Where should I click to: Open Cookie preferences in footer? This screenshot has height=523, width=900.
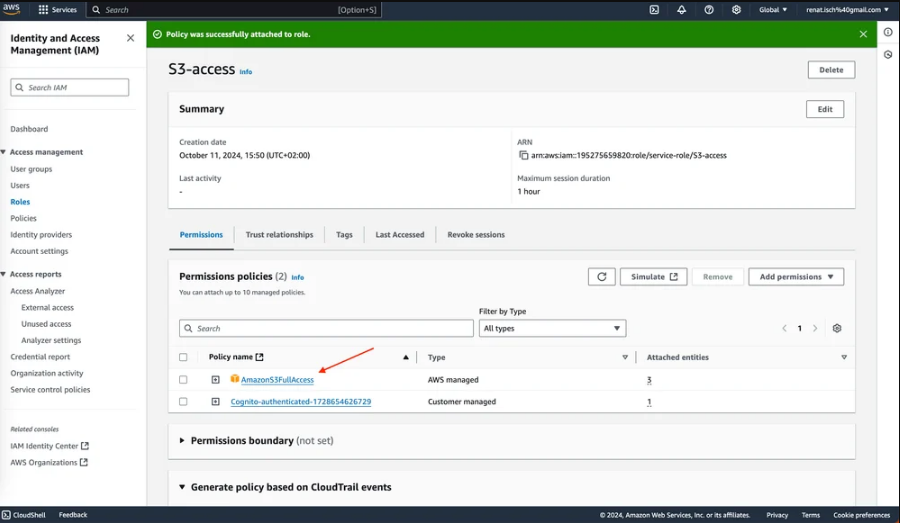[862, 515]
